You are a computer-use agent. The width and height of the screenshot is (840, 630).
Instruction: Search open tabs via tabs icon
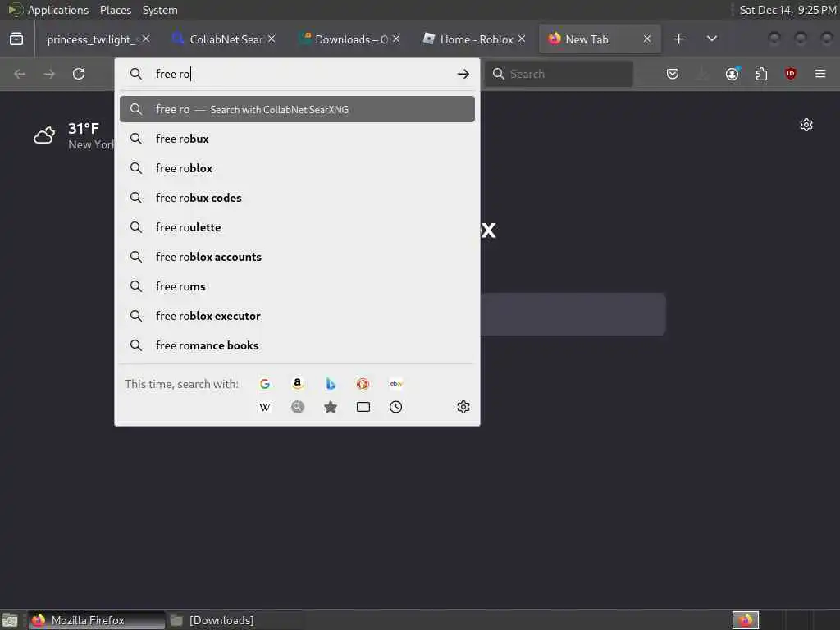tap(363, 407)
